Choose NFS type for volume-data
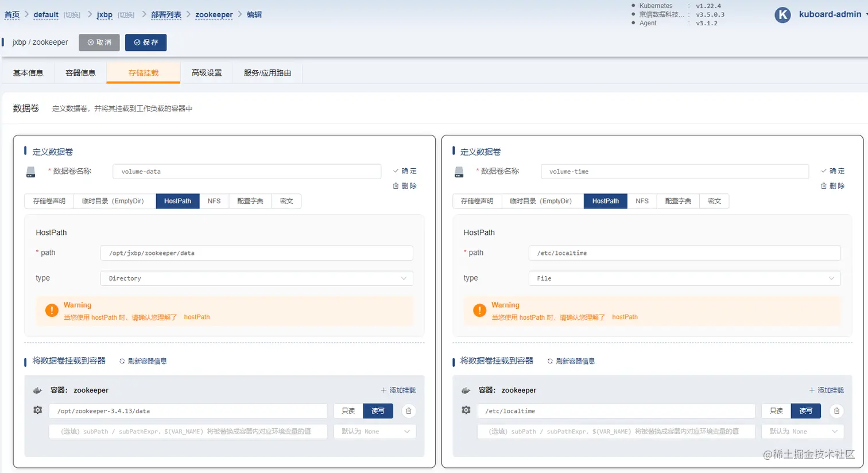The width and height of the screenshot is (868, 473). pyautogui.click(x=214, y=201)
